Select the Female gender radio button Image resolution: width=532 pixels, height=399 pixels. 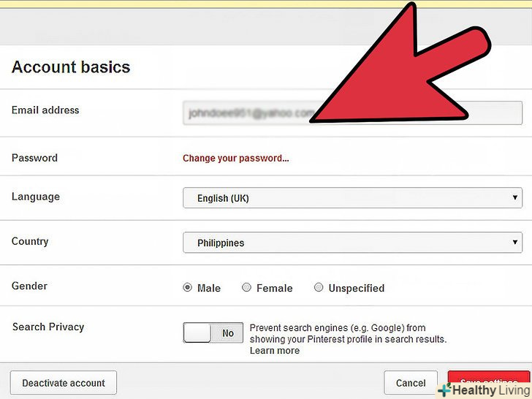[246, 288]
